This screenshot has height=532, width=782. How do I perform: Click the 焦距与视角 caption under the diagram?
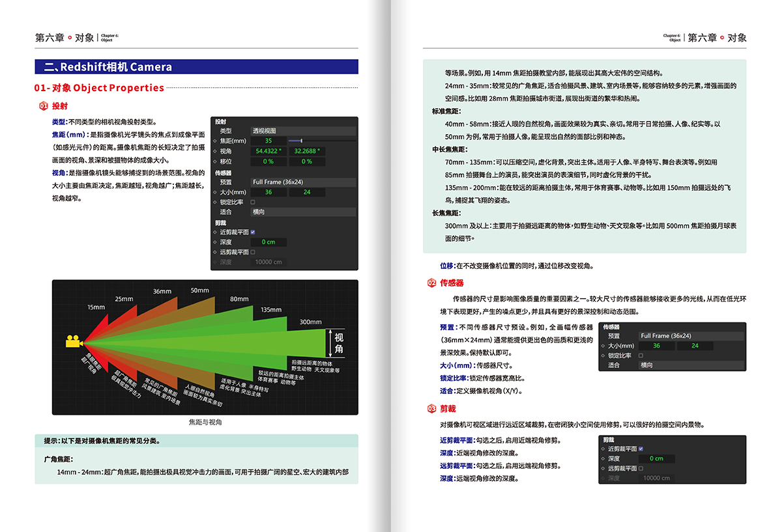pyautogui.click(x=205, y=422)
